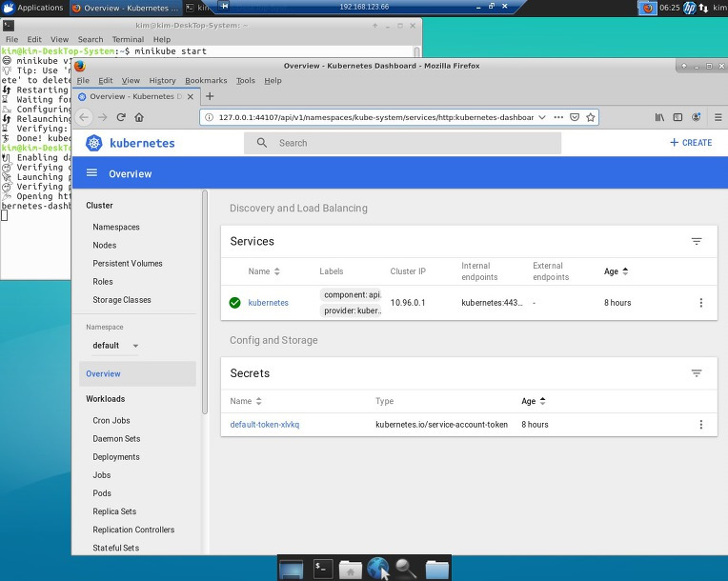Open actions menu for default-token-xlvkq
728x581 pixels.
pos(701,424)
